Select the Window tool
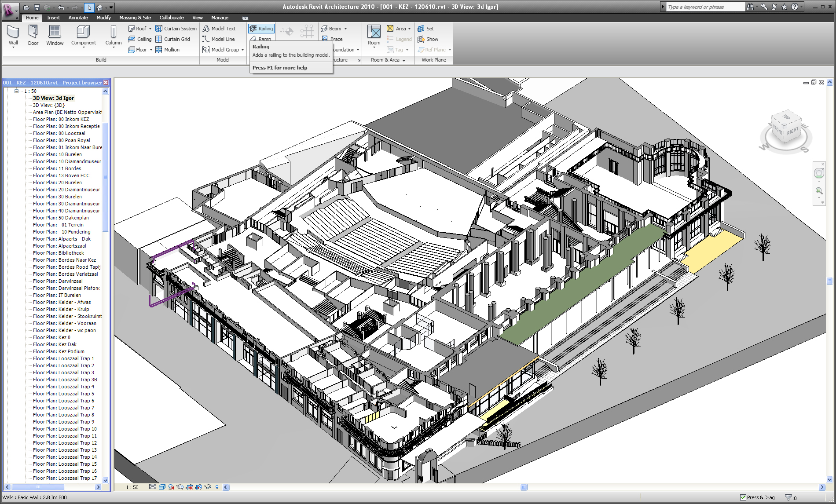The width and height of the screenshot is (836, 504). click(55, 35)
